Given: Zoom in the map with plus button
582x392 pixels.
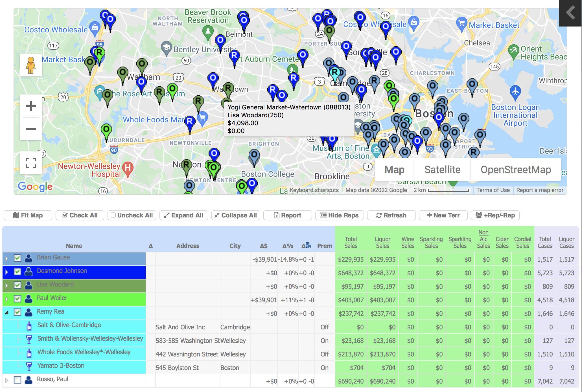Looking at the screenshot, I should click(x=31, y=106).
